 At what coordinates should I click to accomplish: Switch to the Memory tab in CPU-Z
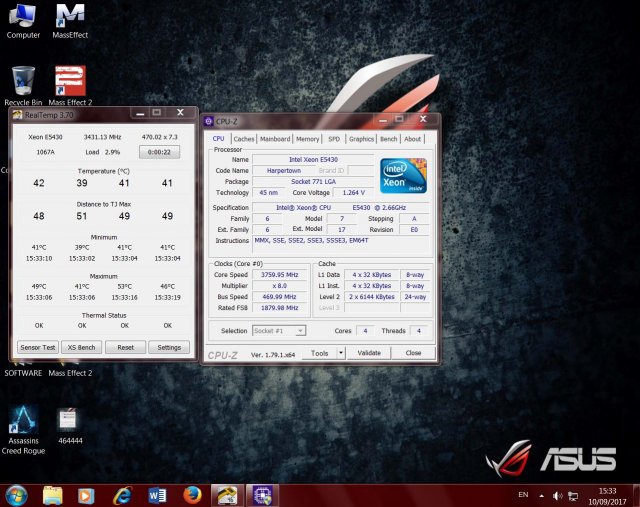pos(307,139)
